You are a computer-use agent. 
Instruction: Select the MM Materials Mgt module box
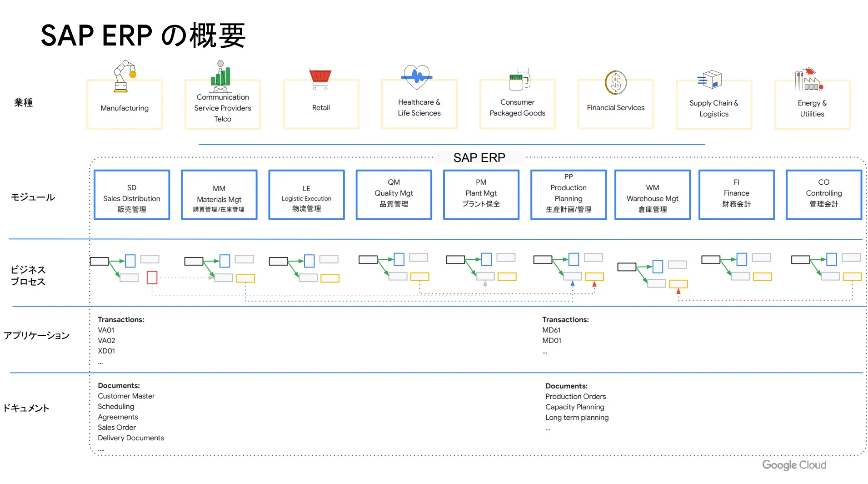coord(219,195)
